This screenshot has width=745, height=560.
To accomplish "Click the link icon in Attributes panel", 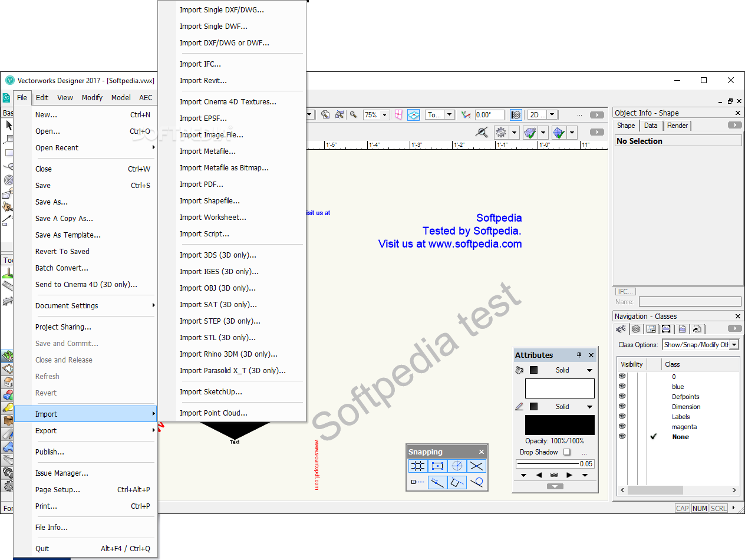I will coord(554,475).
